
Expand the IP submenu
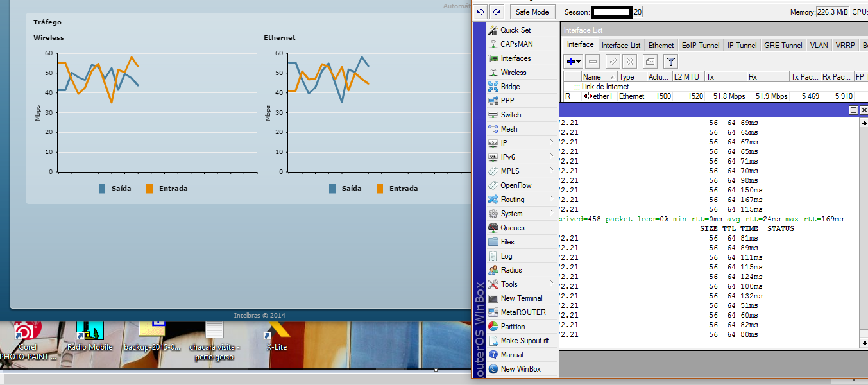coord(521,143)
